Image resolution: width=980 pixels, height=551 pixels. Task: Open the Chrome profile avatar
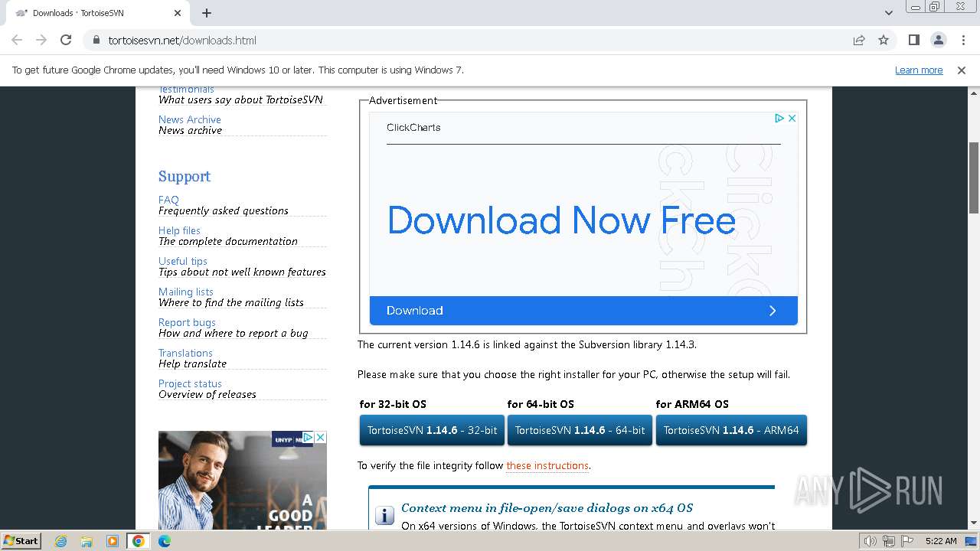pos(938,40)
